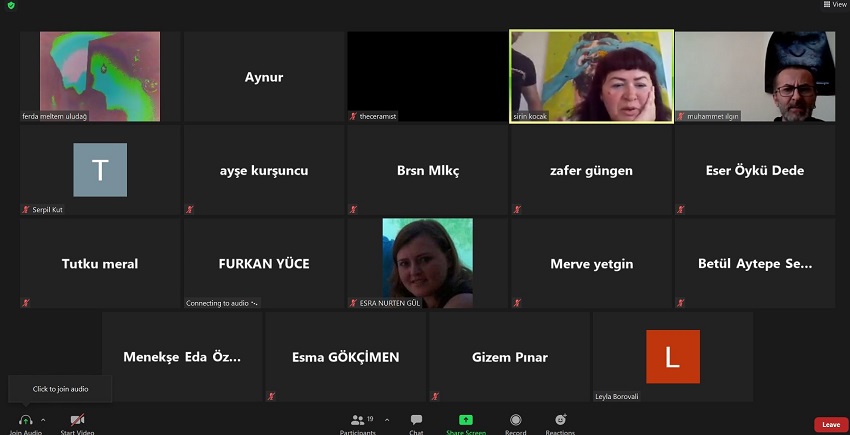This screenshot has width=850, height=435.
Task: Select sirin kocak's active video tile
Action: 590,76
